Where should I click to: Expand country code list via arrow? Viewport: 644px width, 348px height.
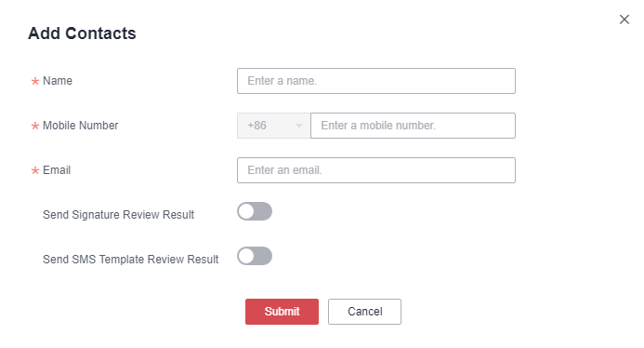coord(299,126)
